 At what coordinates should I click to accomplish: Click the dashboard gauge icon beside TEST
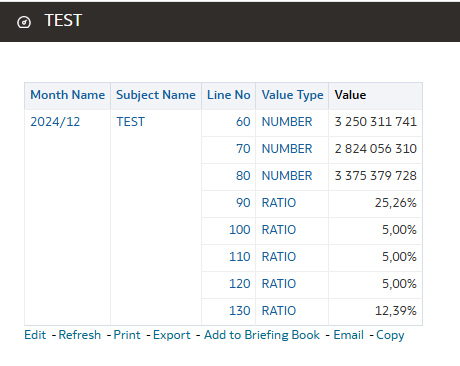[24, 22]
